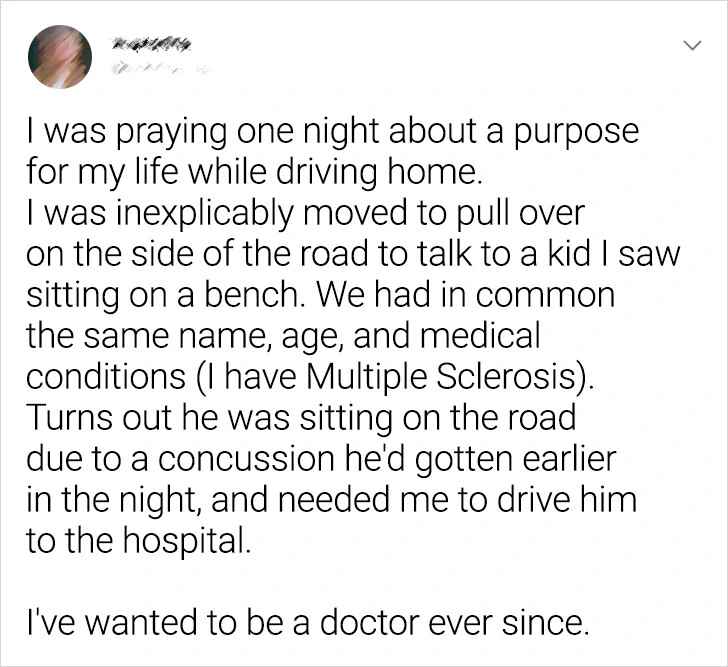The width and height of the screenshot is (728, 667).
Task: Click the text 'due to a concussion he'd gotten earlier'
Action: pyautogui.click(x=320, y=459)
